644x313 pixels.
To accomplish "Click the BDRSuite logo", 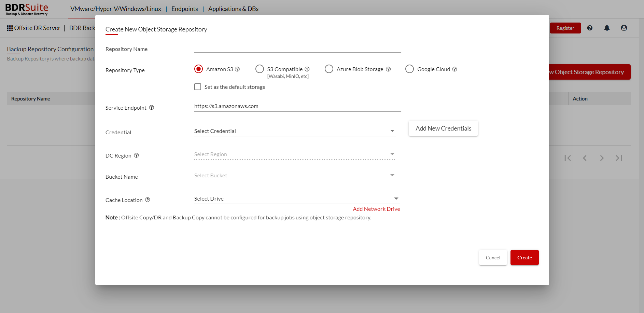I will point(27,9).
